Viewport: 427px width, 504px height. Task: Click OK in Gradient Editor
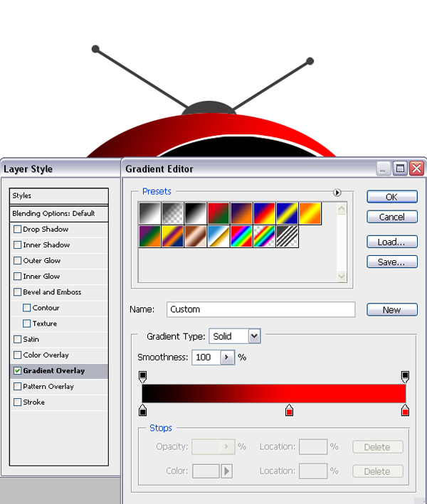[392, 197]
